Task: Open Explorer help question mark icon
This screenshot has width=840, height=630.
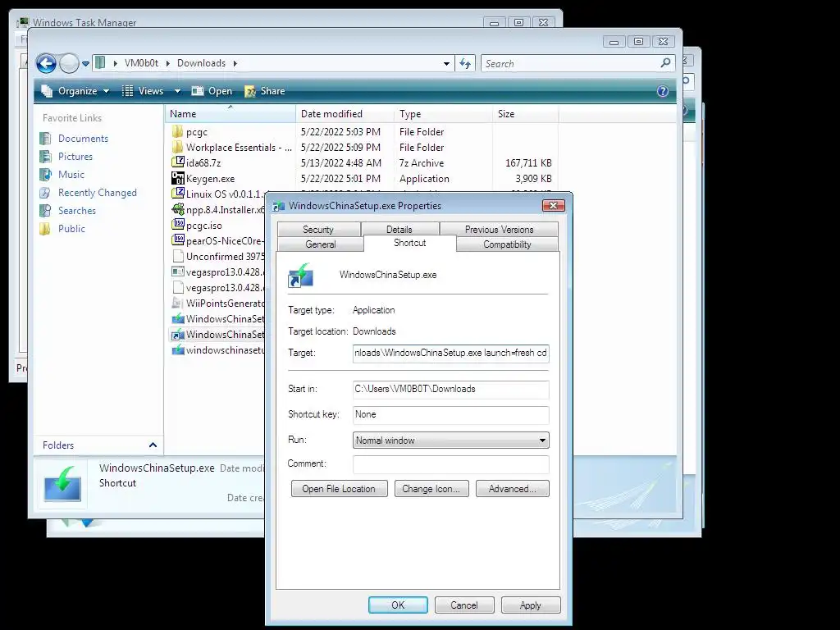Action: pos(663,91)
